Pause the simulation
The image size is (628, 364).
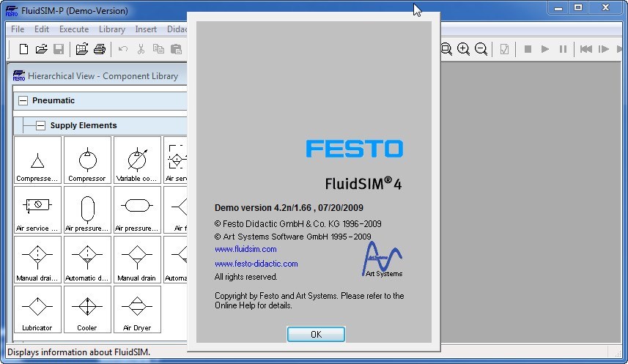click(563, 49)
